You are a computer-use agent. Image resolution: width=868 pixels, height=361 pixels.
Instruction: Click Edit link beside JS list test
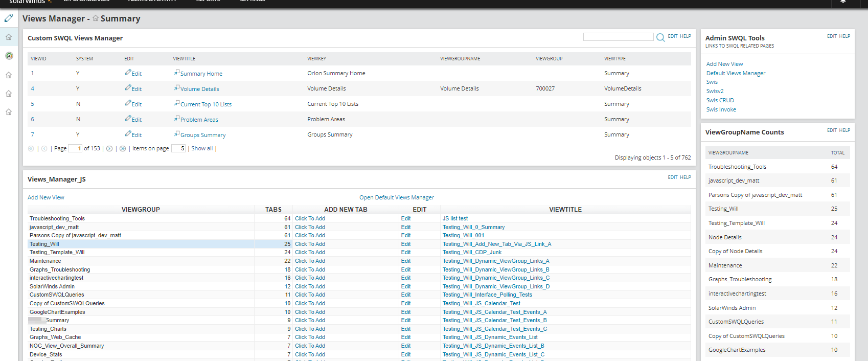[x=406, y=218]
